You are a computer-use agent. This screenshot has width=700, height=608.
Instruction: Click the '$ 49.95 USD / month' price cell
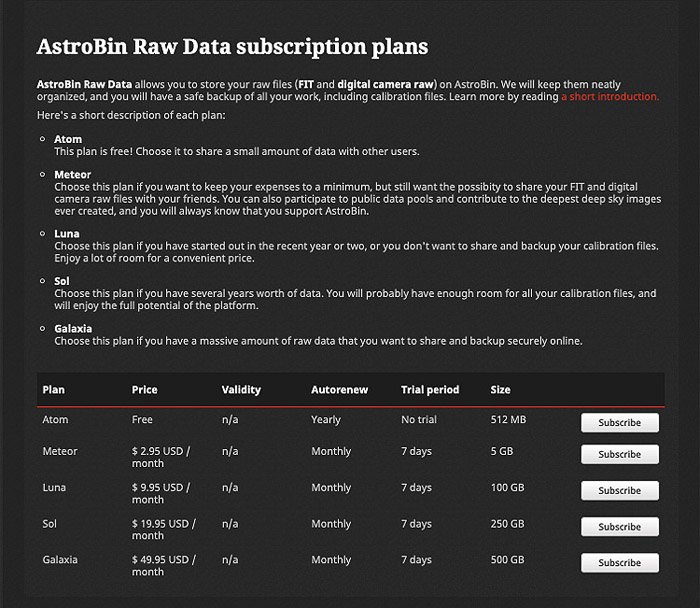(164, 566)
